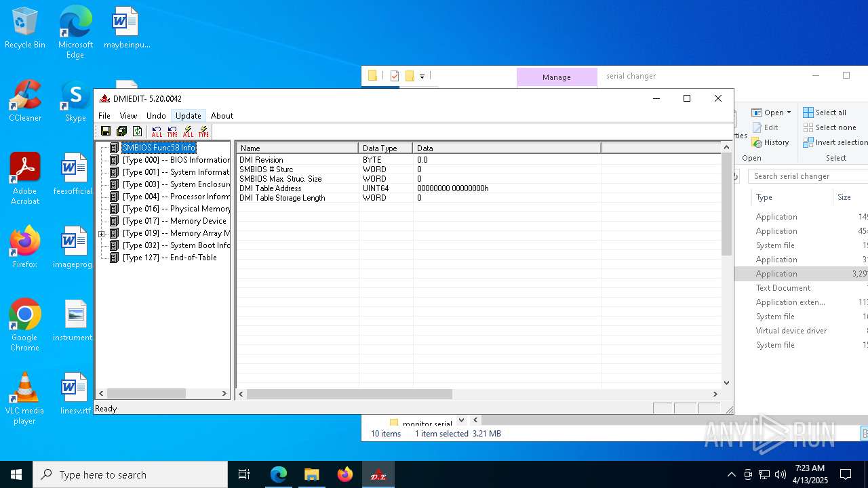Open the Skype desktop shortcut
Image resolution: width=868 pixels, height=488 pixels.
(75, 102)
